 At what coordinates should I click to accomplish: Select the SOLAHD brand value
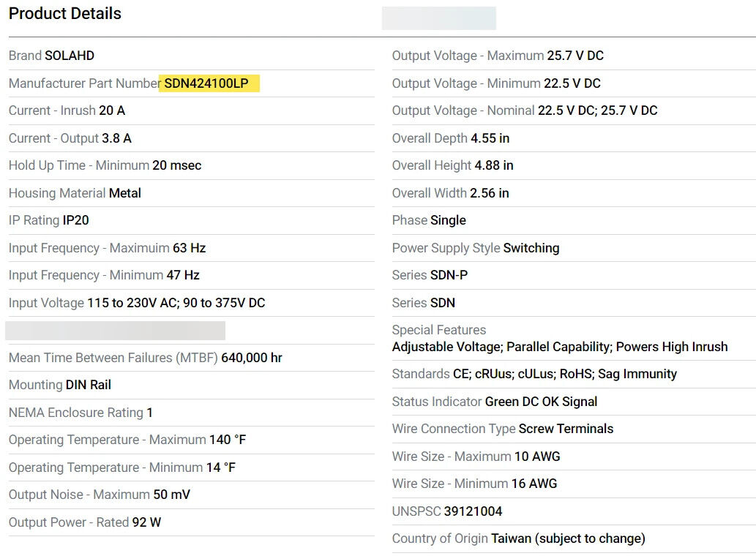tap(70, 56)
